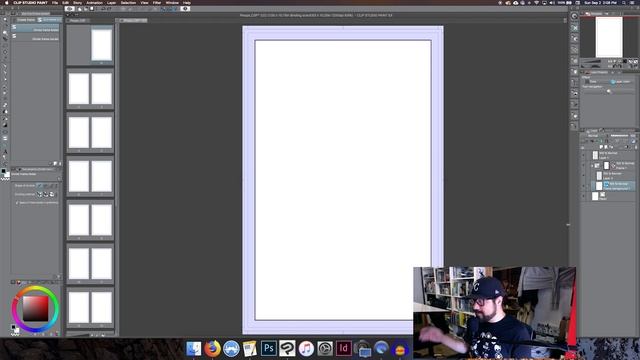
Task: Open Firefox from the dock
Action: click(212, 348)
